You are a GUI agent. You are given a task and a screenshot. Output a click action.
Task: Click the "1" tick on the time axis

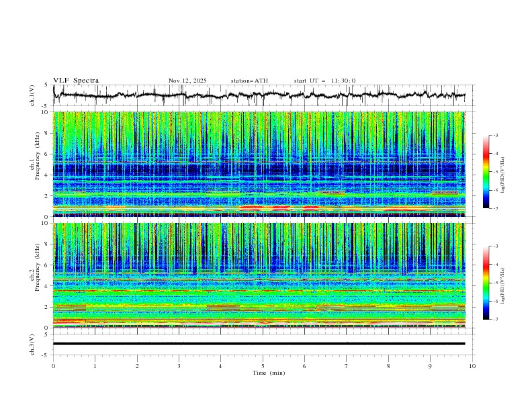tap(95, 366)
